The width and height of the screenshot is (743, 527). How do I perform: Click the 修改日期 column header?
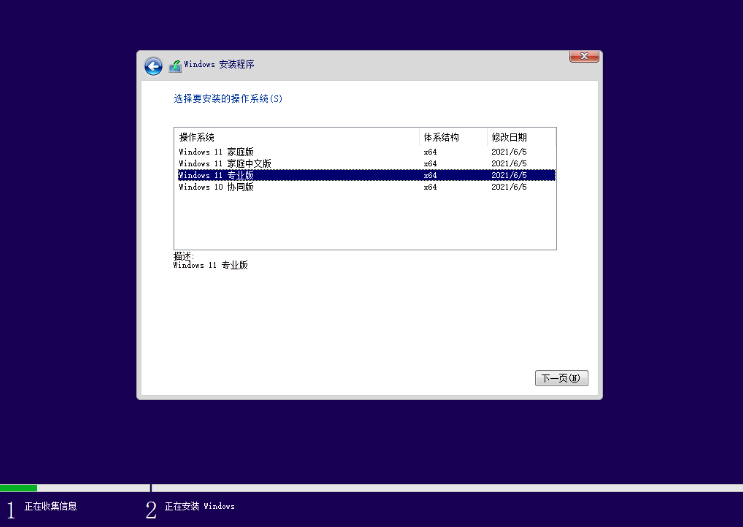508,136
